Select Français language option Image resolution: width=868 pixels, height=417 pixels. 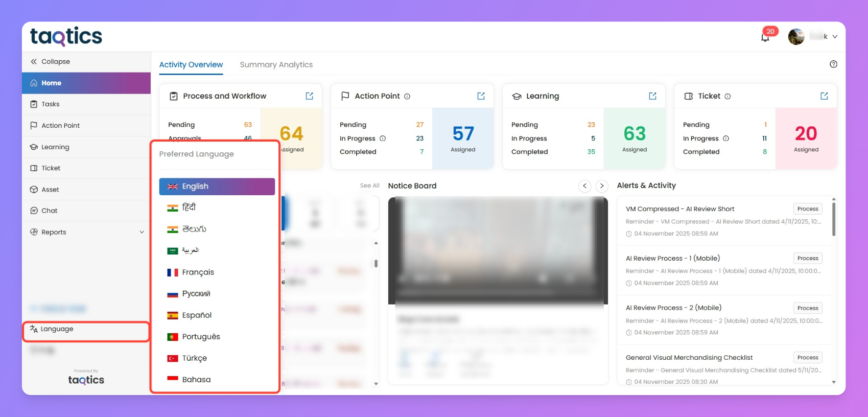click(217, 272)
